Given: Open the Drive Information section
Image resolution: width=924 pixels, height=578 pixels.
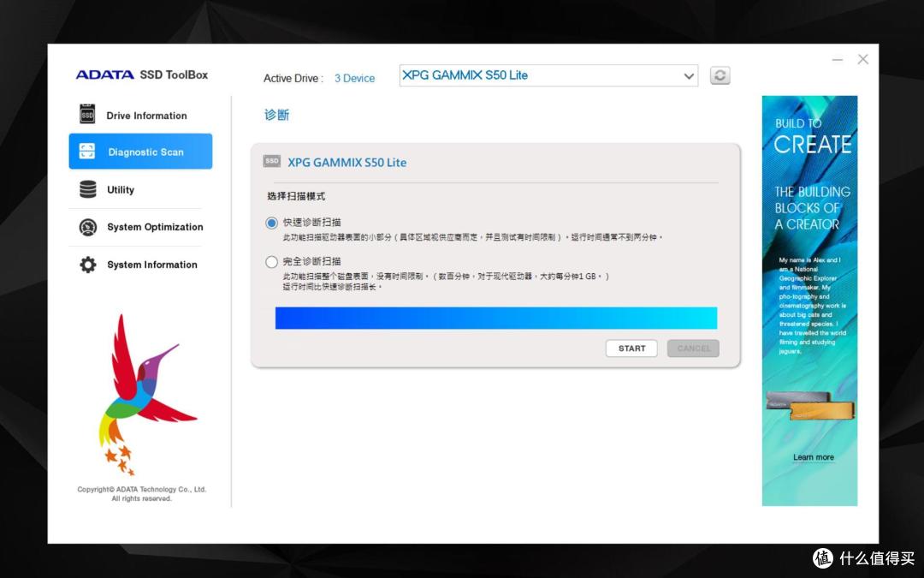Looking at the screenshot, I should point(140,116).
